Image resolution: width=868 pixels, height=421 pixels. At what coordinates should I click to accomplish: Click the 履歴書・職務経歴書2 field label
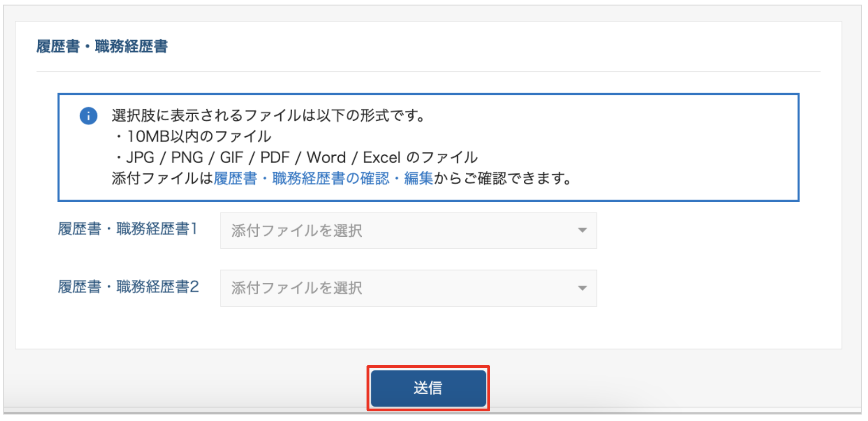tap(128, 287)
